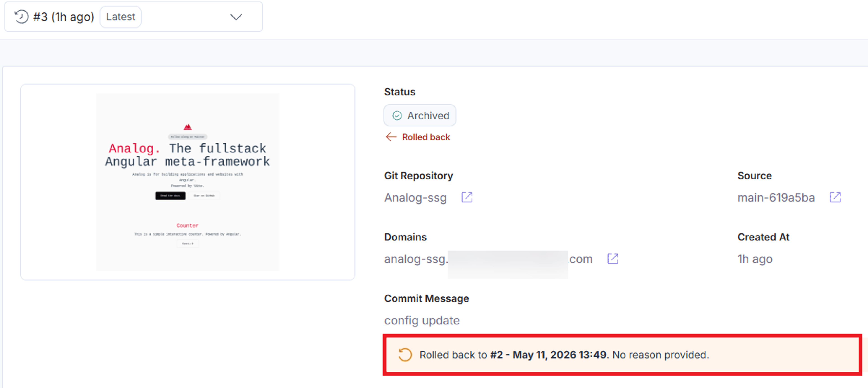Click the analog-ssg domain address

[488, 259]
